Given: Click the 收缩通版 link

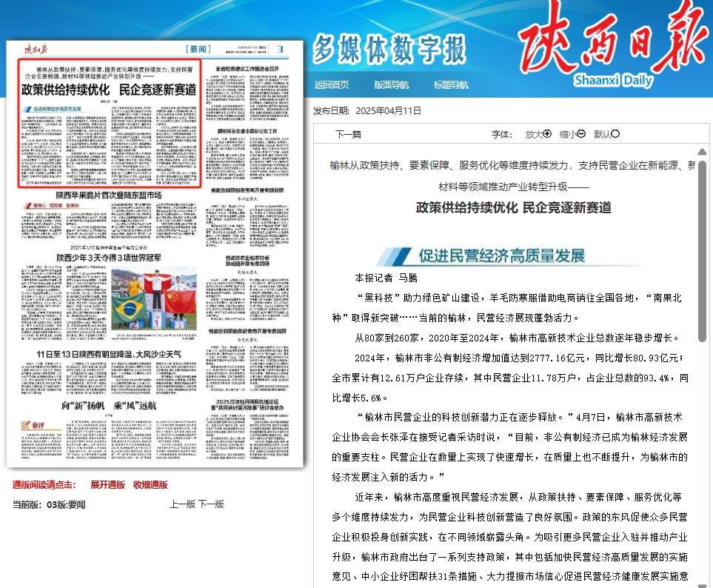Looking at the screenshot, I should (x=150, y=485).
